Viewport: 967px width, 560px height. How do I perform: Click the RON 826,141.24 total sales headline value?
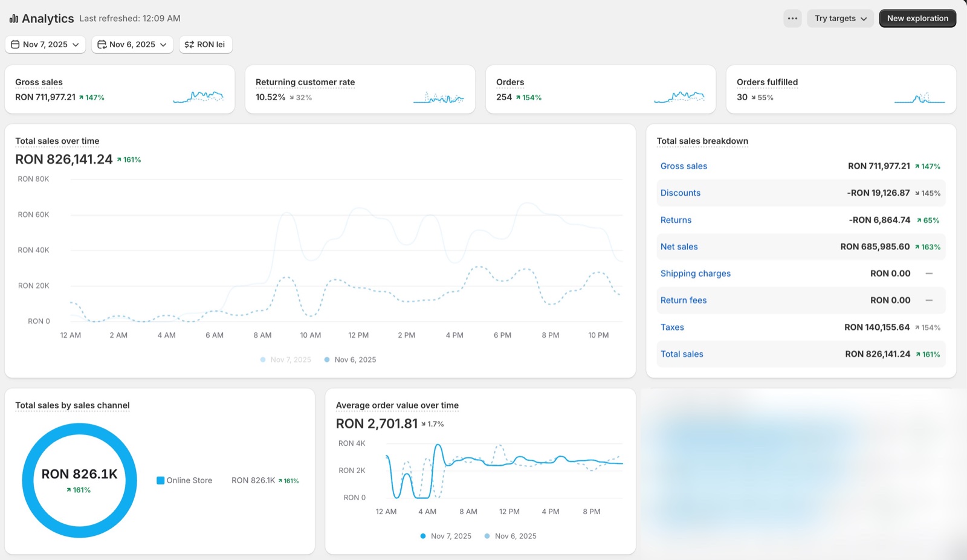64,159
